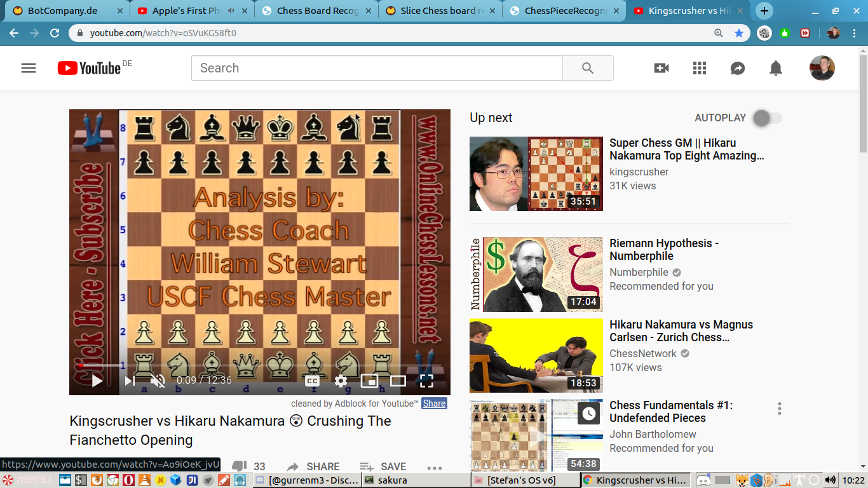868x488 pixels.
Task: Unmute the video with the speaker icon
Action: [x=158, y=381]
